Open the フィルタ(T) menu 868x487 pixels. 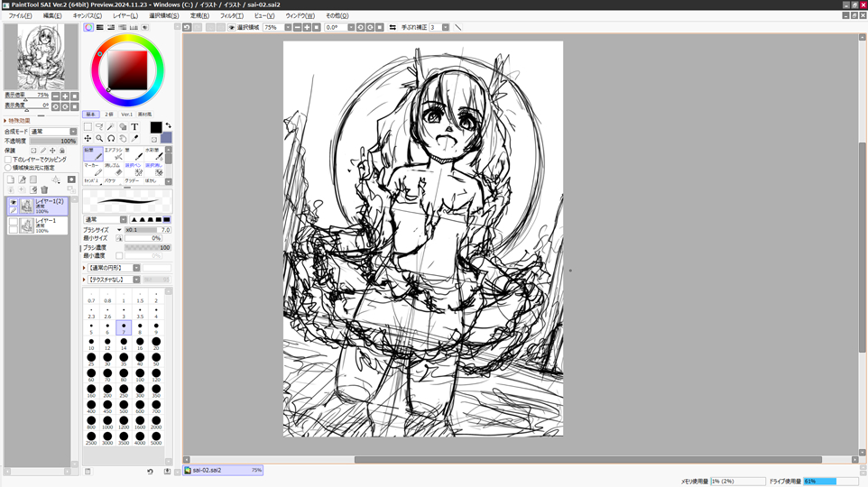(232, 15)
